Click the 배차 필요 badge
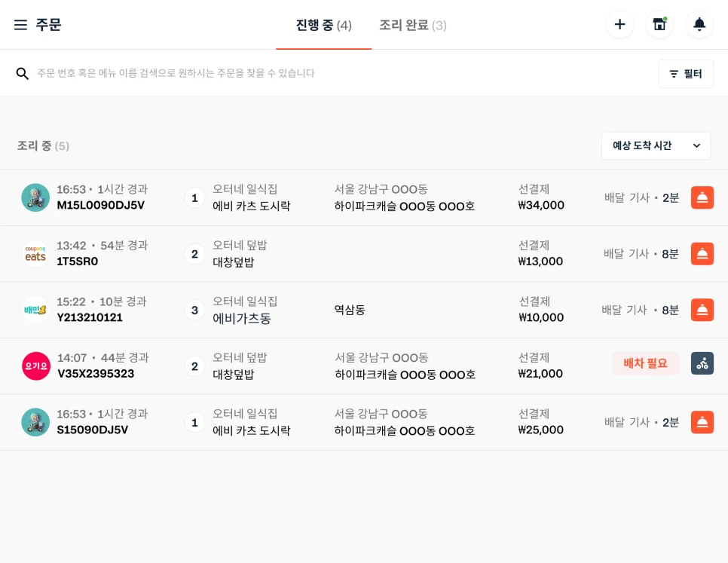 (x=645, y=363)
